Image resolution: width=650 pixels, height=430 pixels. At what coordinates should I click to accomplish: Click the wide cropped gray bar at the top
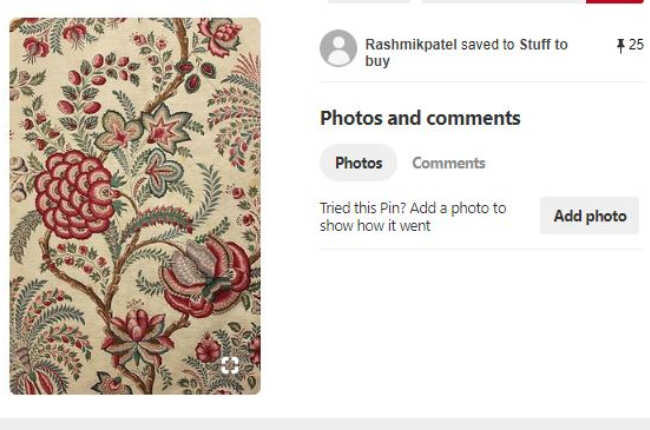[x=503, y=1]
